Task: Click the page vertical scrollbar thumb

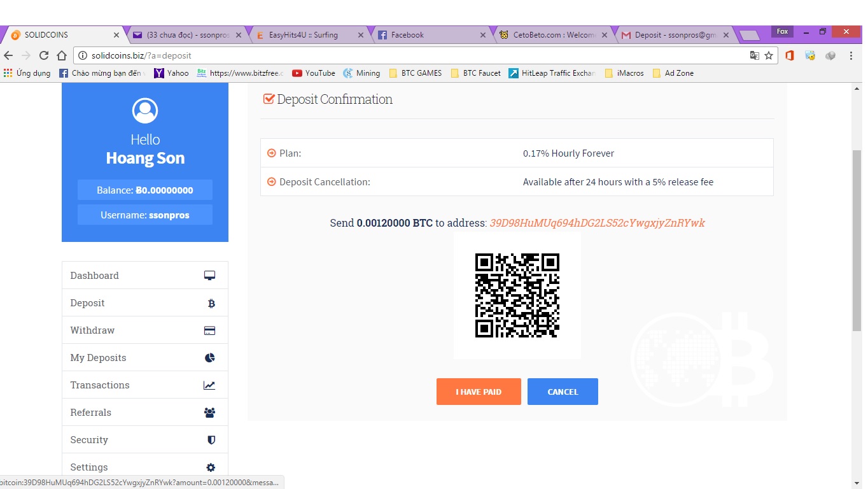Action: pos(857,239)
